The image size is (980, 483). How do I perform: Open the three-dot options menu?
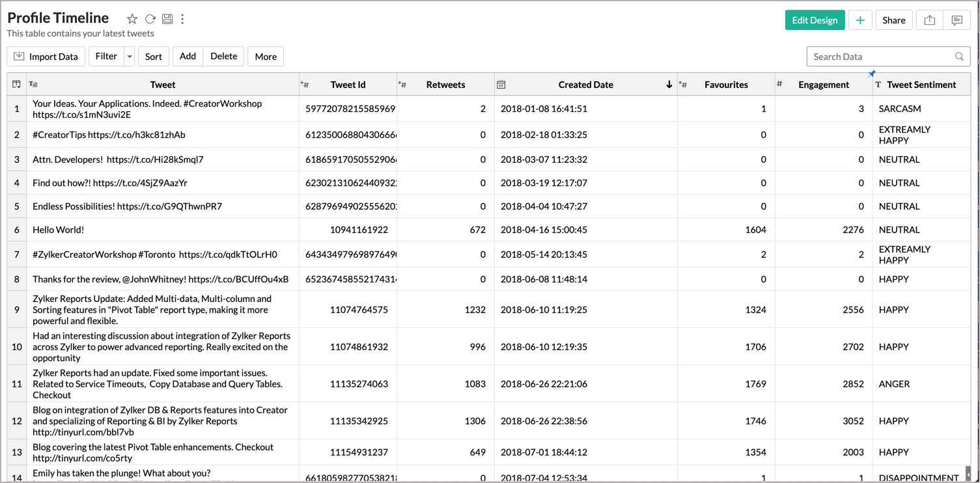pyautogui.click(x=182, y=19)
